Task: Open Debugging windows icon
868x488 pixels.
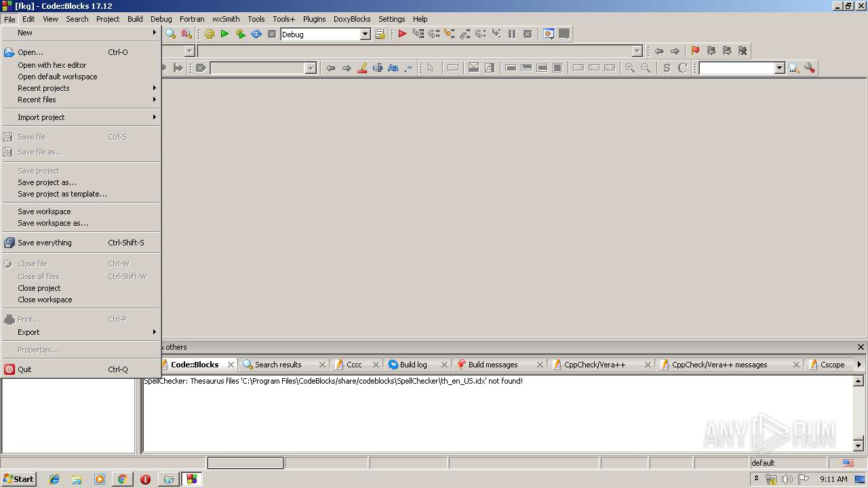Action: (x=549, y=34)
